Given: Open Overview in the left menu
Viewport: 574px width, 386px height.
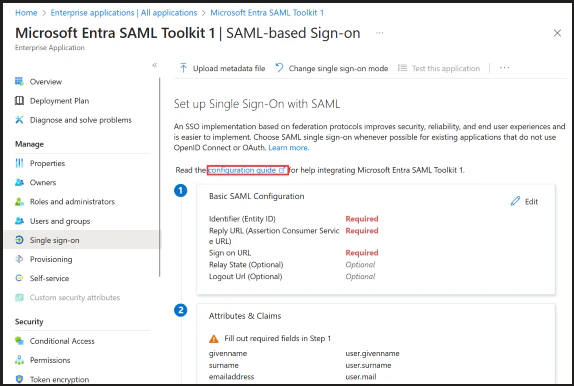Looking at the screenshot, I should [x=46, y=82].
